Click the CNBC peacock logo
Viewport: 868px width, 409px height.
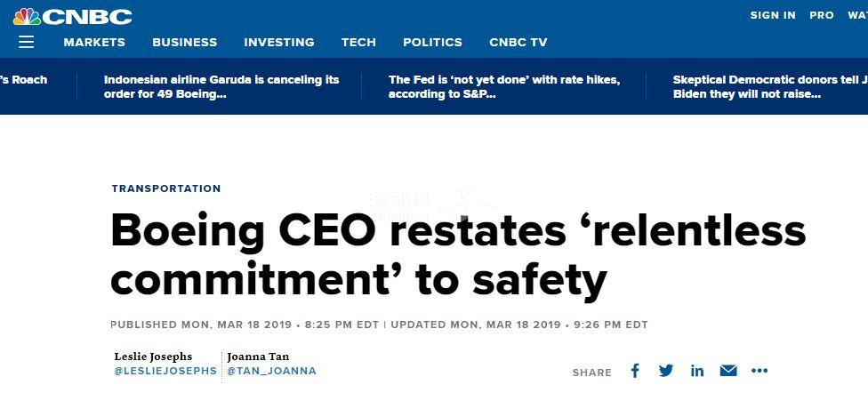[x=72, y=16]
